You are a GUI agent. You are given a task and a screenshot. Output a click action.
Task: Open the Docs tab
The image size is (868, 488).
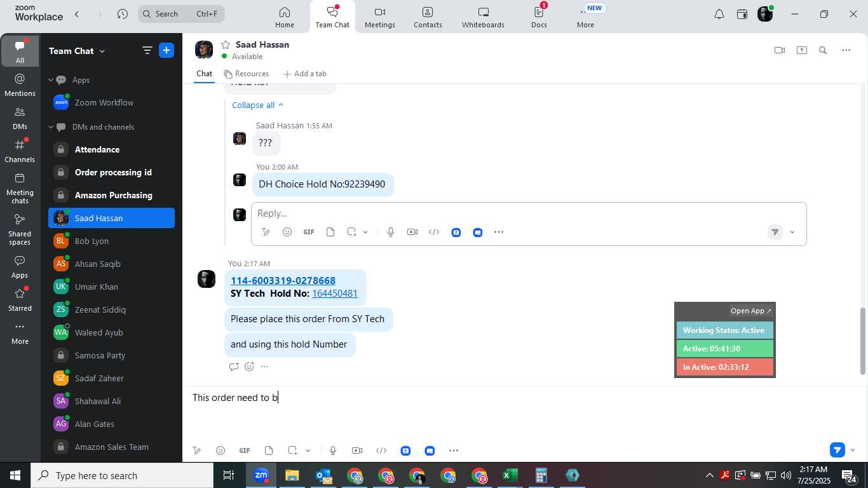click(x=539, y=17)
